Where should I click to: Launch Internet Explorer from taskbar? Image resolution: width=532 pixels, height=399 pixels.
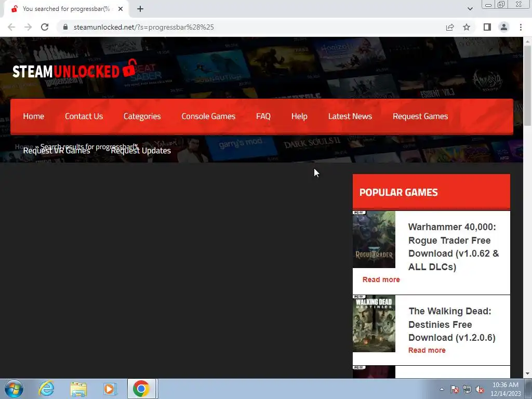[46, 389]
